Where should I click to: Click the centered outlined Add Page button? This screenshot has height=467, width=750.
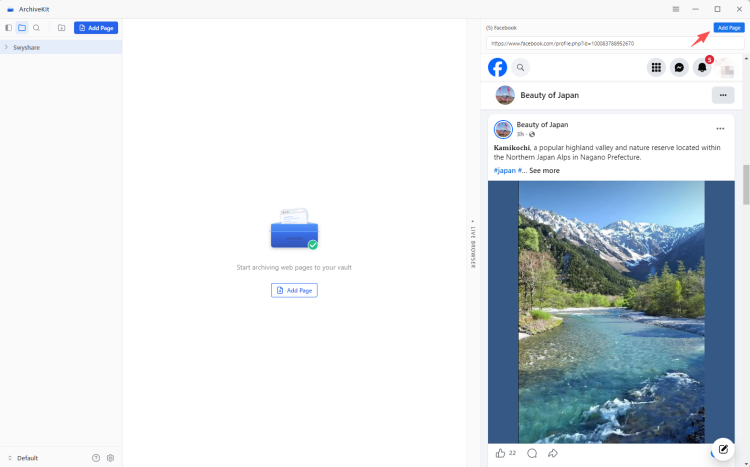(x=294, y=290)
